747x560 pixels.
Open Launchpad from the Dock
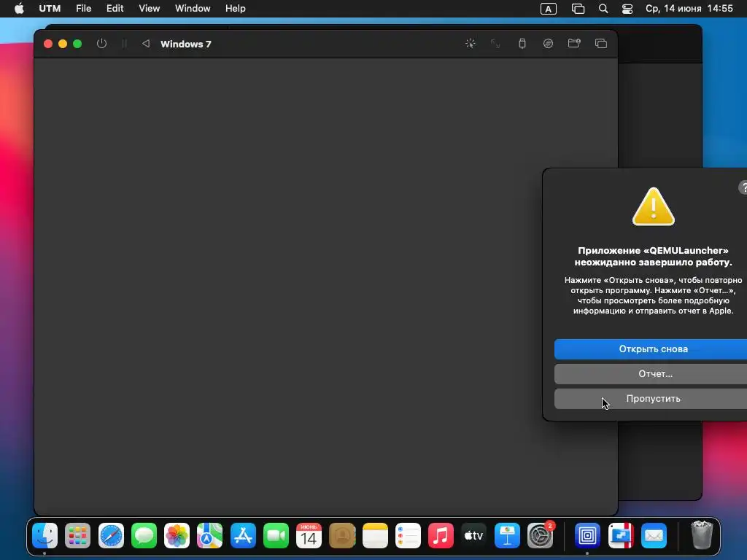(x=77, y=536)
